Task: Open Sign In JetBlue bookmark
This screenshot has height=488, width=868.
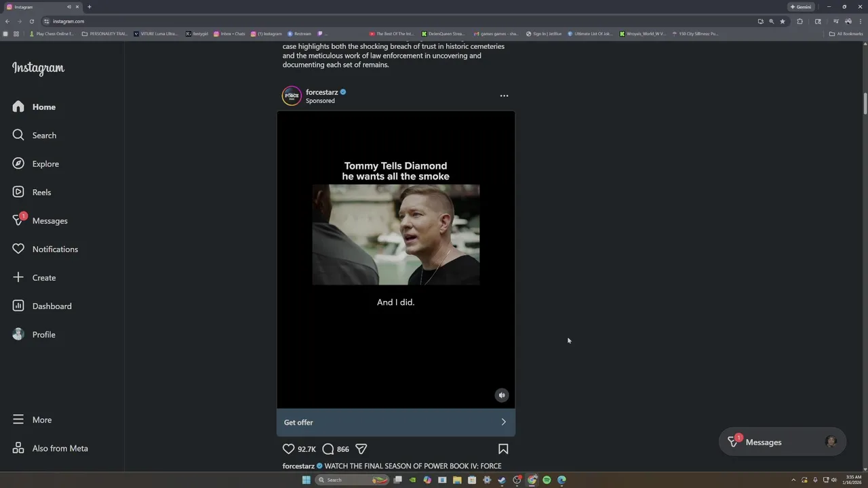Action: click(544, 33)
